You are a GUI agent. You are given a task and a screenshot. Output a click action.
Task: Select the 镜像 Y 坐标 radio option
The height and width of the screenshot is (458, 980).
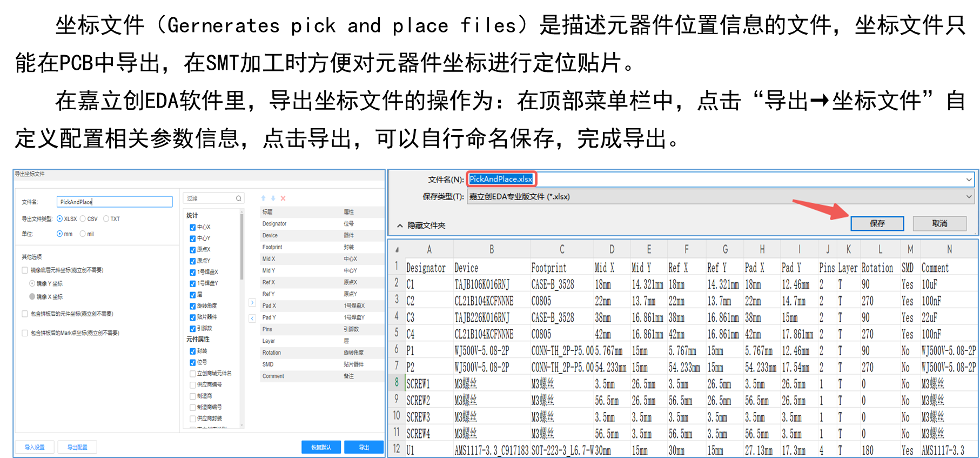pos(32,283)
